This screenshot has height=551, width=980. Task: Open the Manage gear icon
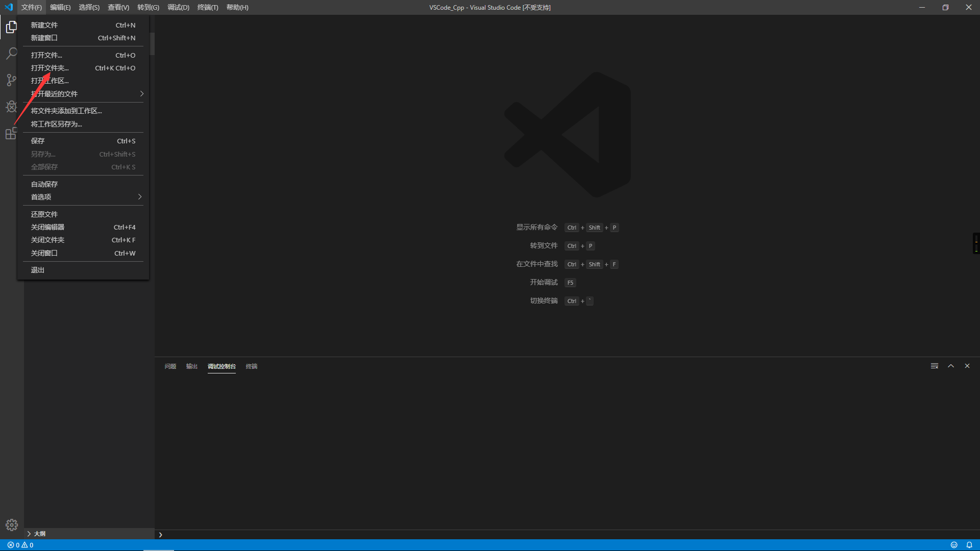[x=12, y=525]
